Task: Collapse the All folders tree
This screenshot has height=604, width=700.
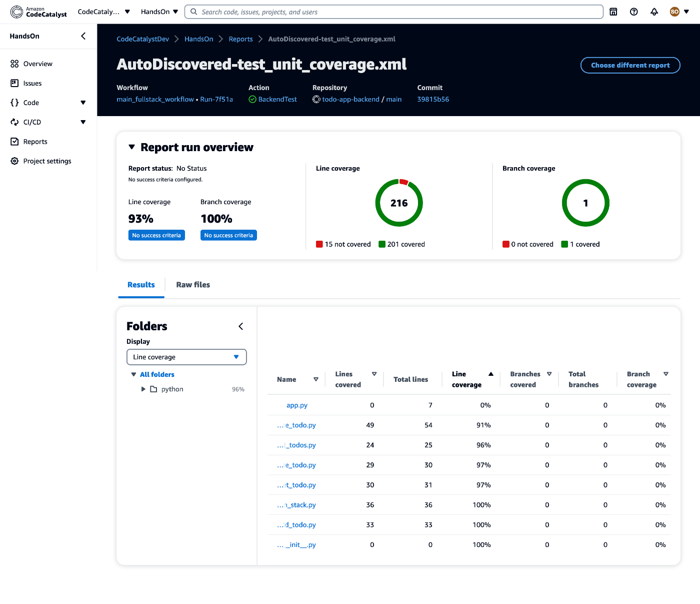Action: (x=133, y=374)
